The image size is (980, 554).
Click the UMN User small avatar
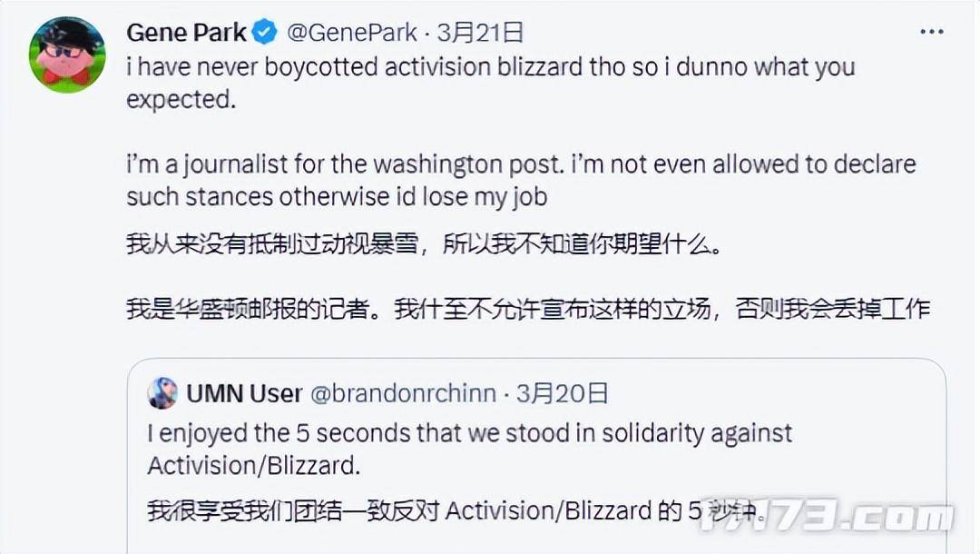click(x=162, y=392)
